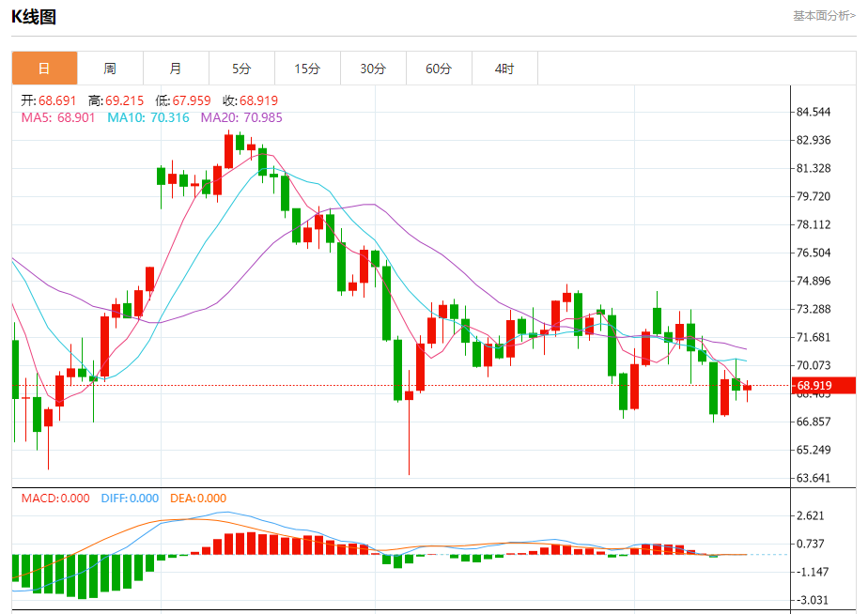The height and width of the screenshot is (614, 868).
Task: Click the K线图 heading
Action: coord(34,17)
